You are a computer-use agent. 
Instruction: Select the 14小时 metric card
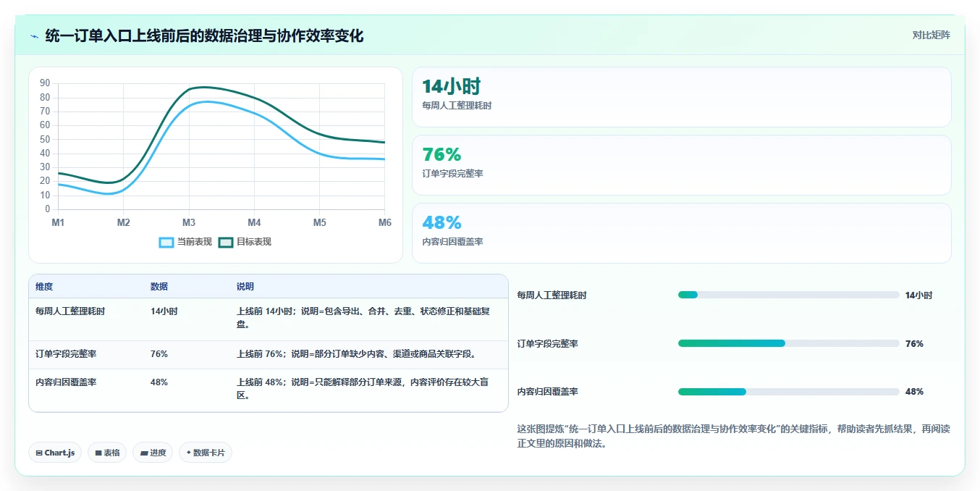682,97
